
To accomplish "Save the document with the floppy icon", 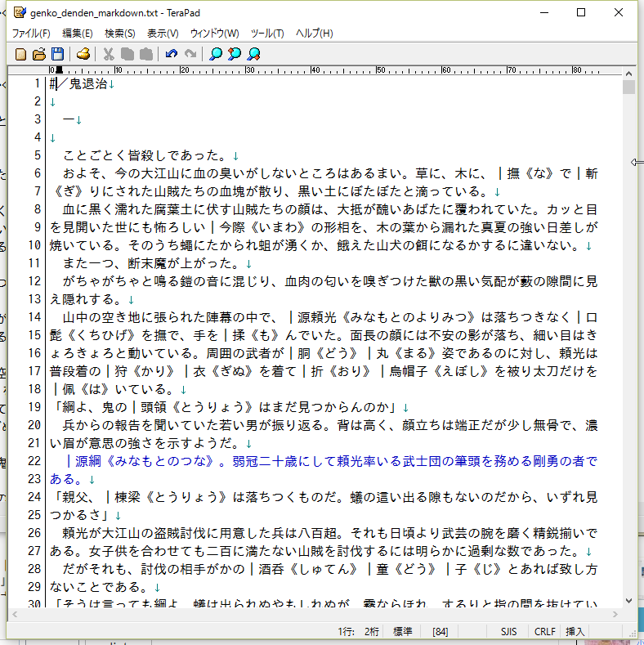I will tap(57, 54).
